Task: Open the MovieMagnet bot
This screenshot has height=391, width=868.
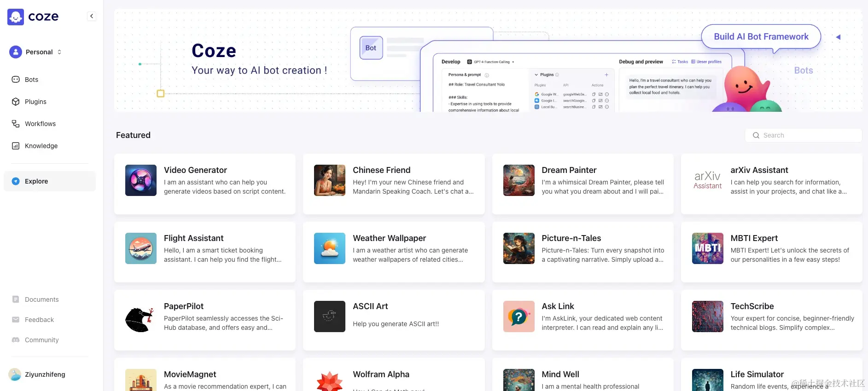Action: pos(205,374)
